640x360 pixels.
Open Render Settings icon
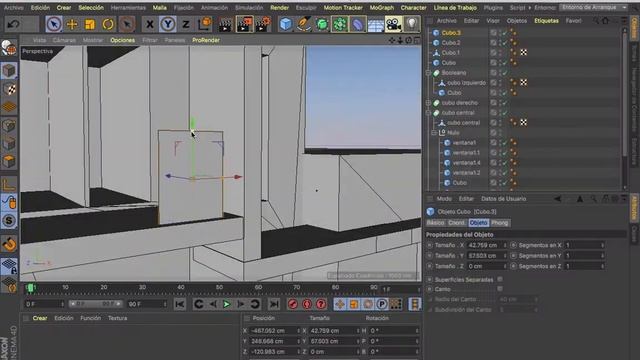(x=263, y=24)
